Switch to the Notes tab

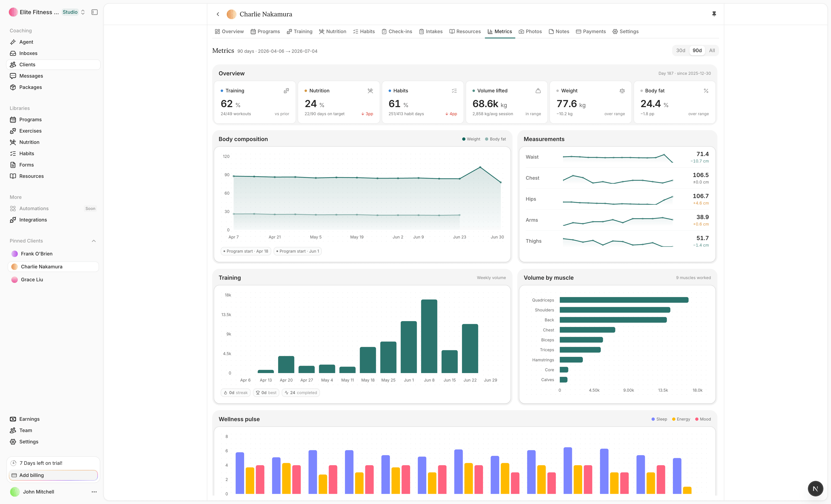[x=559, y=31]
